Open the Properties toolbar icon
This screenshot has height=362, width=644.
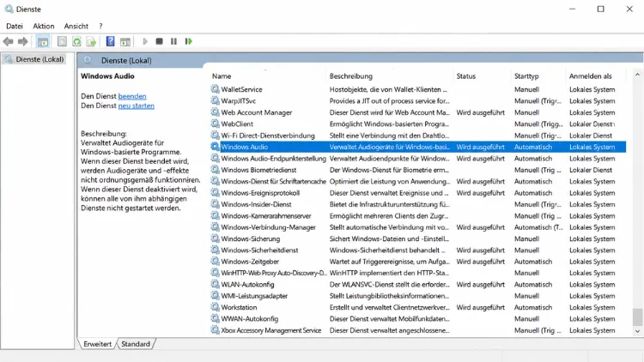(x=62, y=41)
